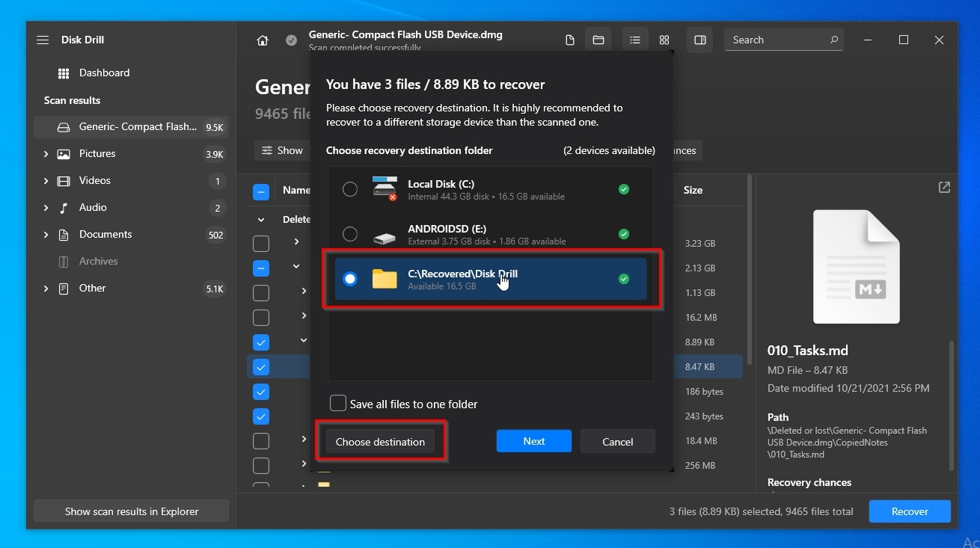Open preview in external window icon

pyautogui.click(x=944, y=188)
